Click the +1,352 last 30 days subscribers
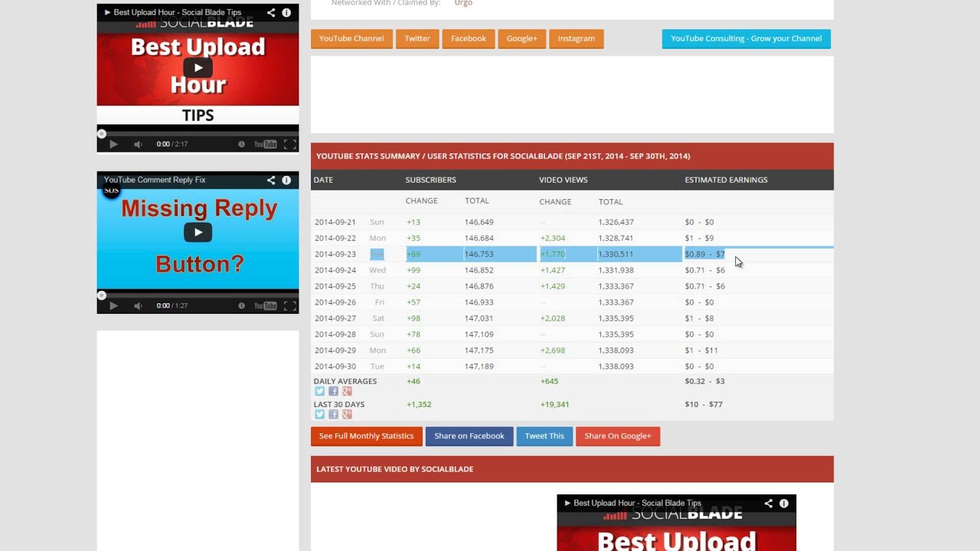The height and width of the screenshot is (551, 980). (419, 404)
